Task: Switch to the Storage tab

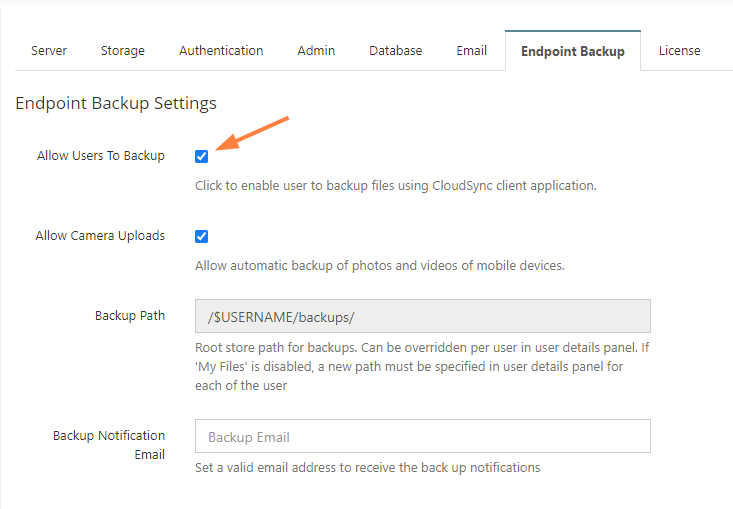Action: pos(122,50)
